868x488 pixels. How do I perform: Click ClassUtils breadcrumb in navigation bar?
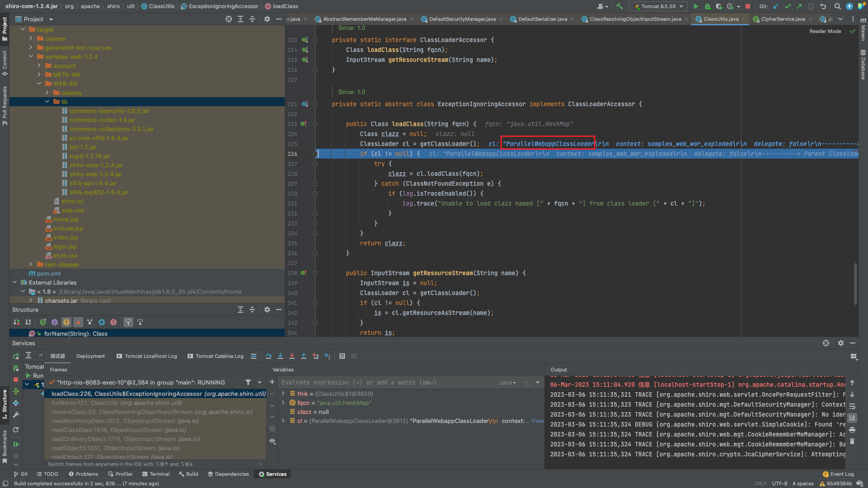click(x=158, y=6)
